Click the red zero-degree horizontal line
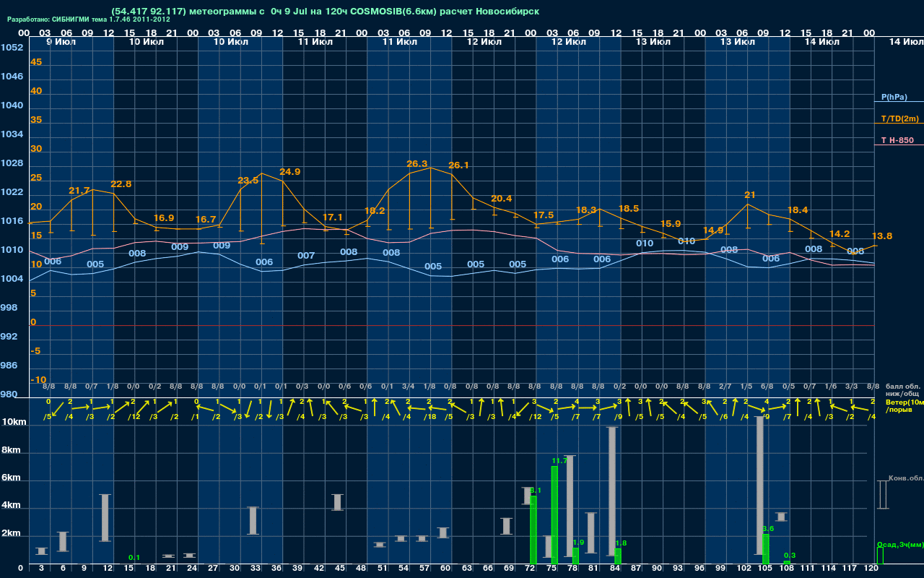 (450, 325)
